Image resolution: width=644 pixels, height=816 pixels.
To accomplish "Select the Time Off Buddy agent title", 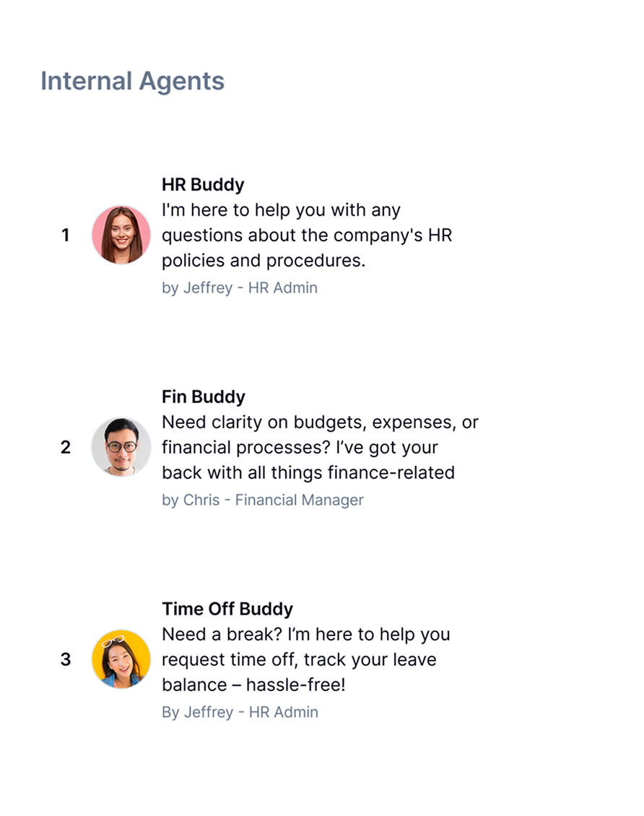I will click(x=227, y=609).
